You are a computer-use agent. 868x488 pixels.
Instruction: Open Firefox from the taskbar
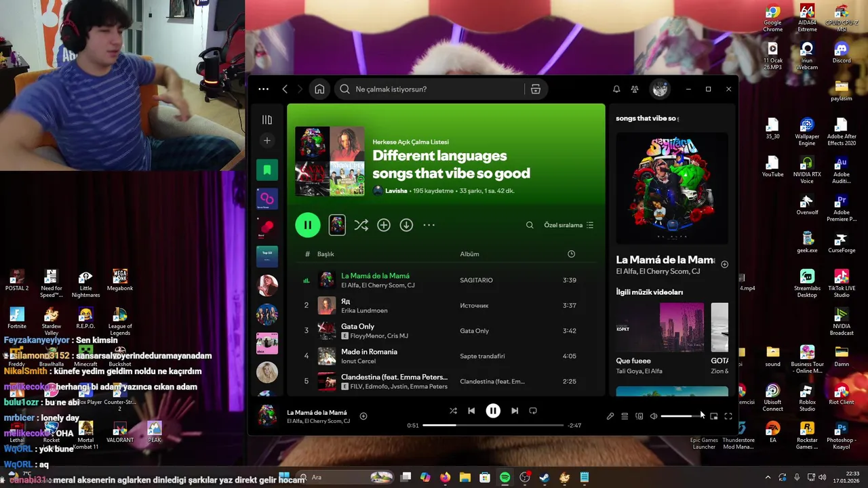pos(445,477)
